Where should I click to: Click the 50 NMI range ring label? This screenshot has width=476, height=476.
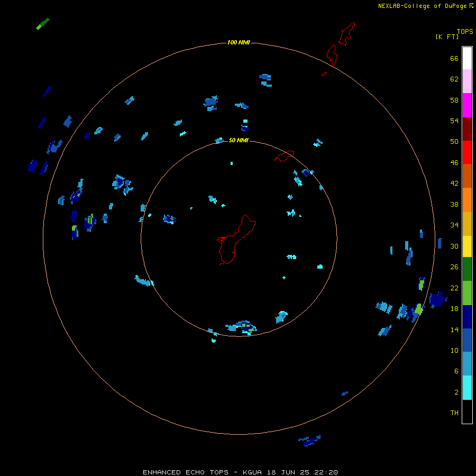coord(239,140)
